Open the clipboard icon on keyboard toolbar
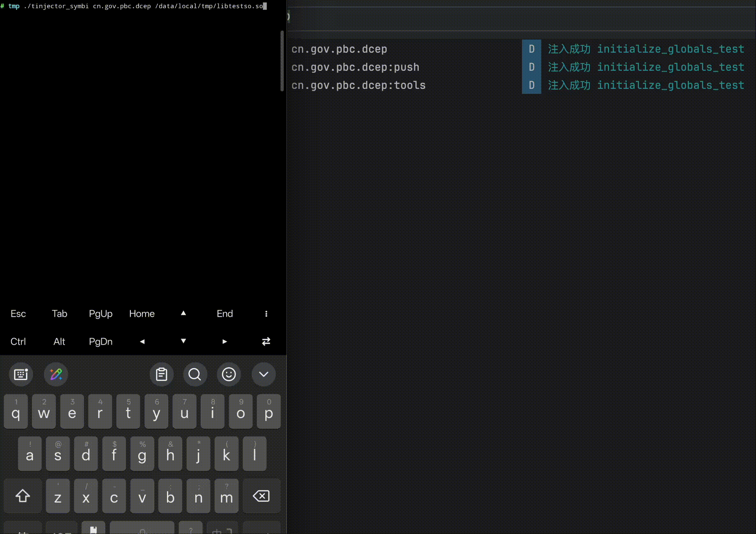756x534 pixels. pyautogui.click(x=162, y=374)
